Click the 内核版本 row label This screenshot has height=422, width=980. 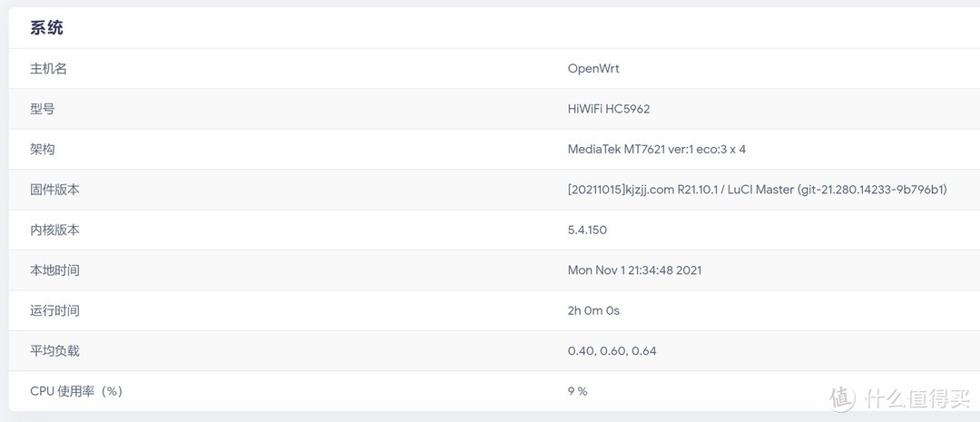pos(54,230)
